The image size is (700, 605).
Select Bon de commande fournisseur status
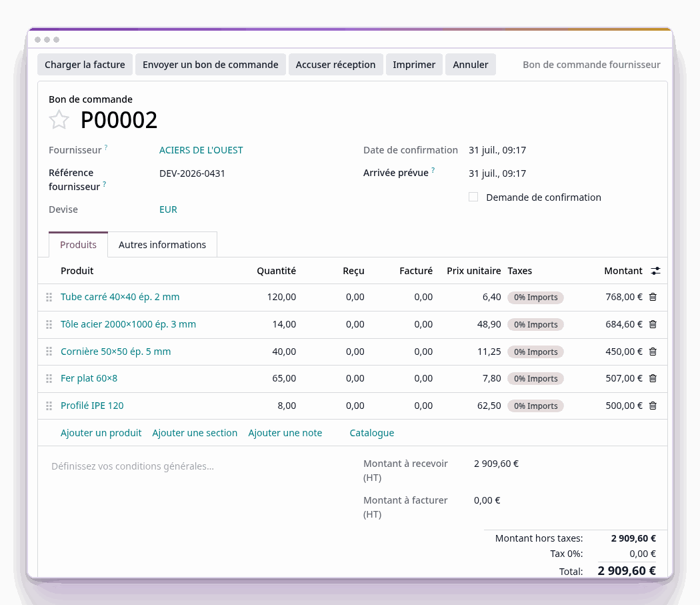591,64
